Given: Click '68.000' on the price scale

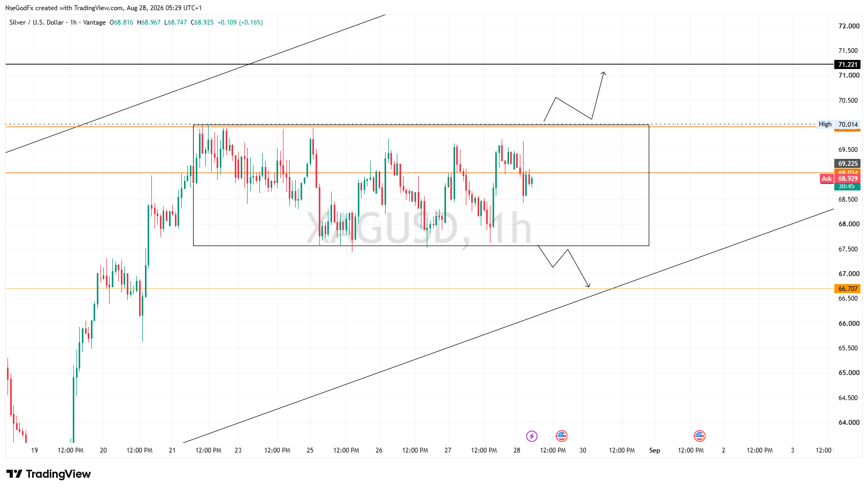Looking at the screenshot, I should pos(849,224).
